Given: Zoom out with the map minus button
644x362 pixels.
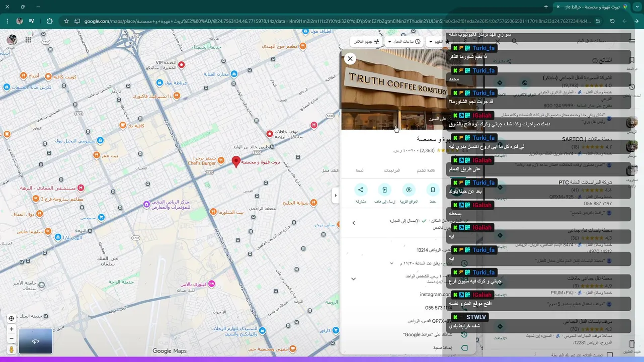Looking at the screenshot, I should click(x=12, y=338).
